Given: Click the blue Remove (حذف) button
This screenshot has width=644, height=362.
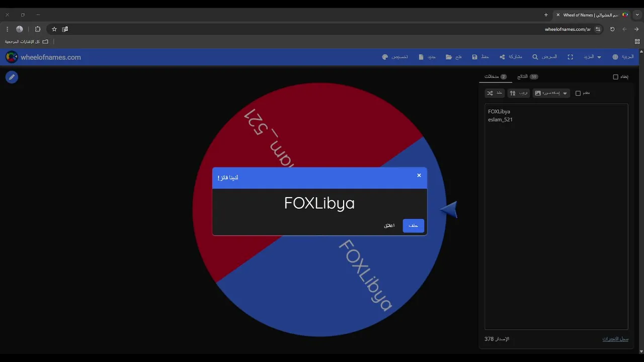Looking at the screenshot, I should (x=414, y=226).
